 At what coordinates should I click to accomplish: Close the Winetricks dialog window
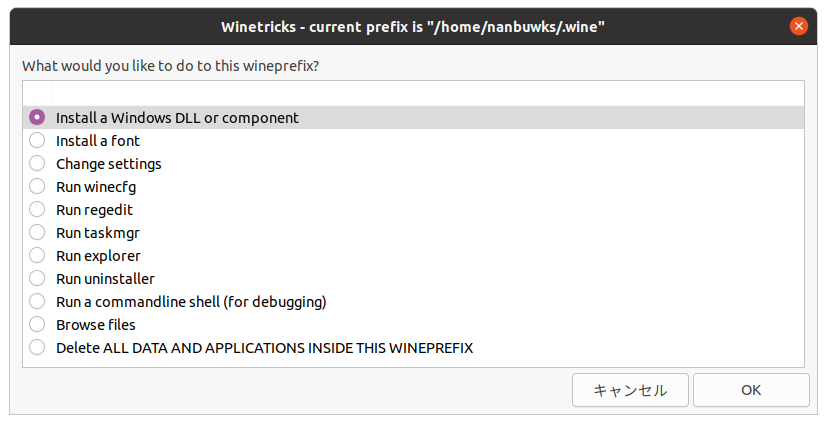pos(798,26)
